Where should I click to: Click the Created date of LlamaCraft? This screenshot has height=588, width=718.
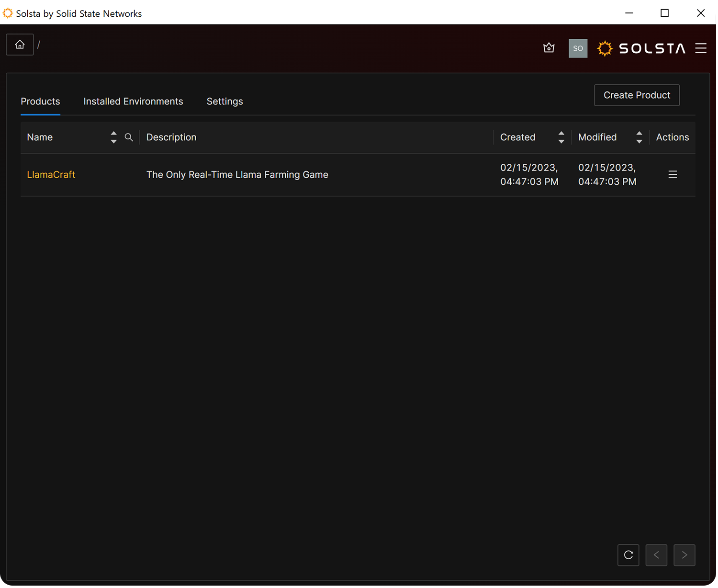pos(530,175)
